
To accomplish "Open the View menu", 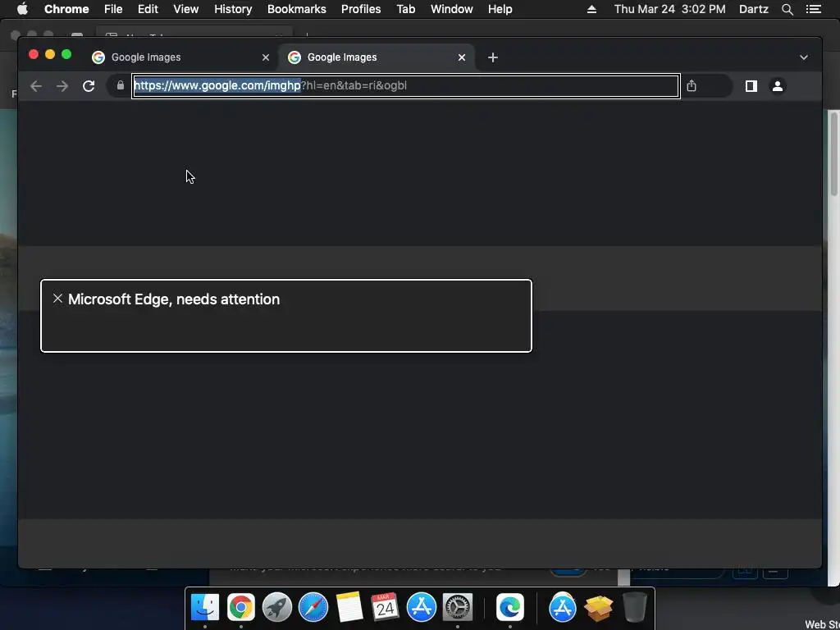I will pyautogui.click(x=186, y=9).
